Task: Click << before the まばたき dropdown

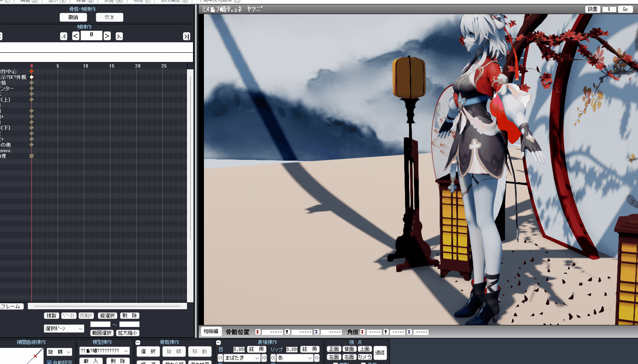Action: (220, 358)
